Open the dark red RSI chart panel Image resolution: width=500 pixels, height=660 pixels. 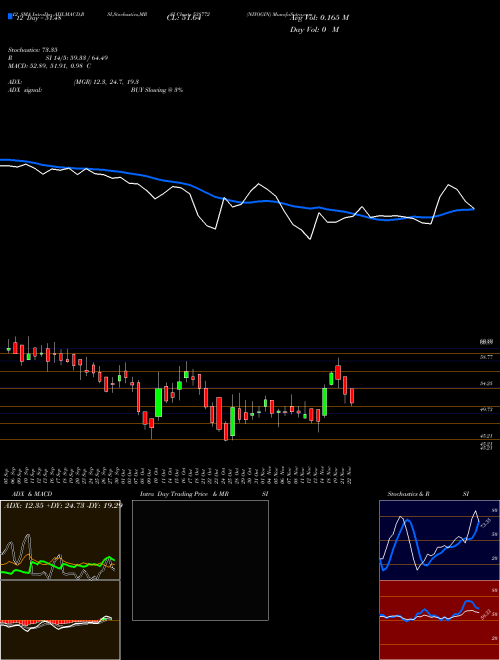point(439,620)
